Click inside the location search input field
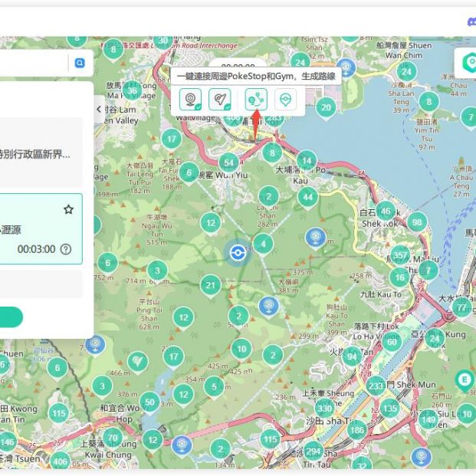Viewport: 476px width, 476px height. tap(34, 63)
